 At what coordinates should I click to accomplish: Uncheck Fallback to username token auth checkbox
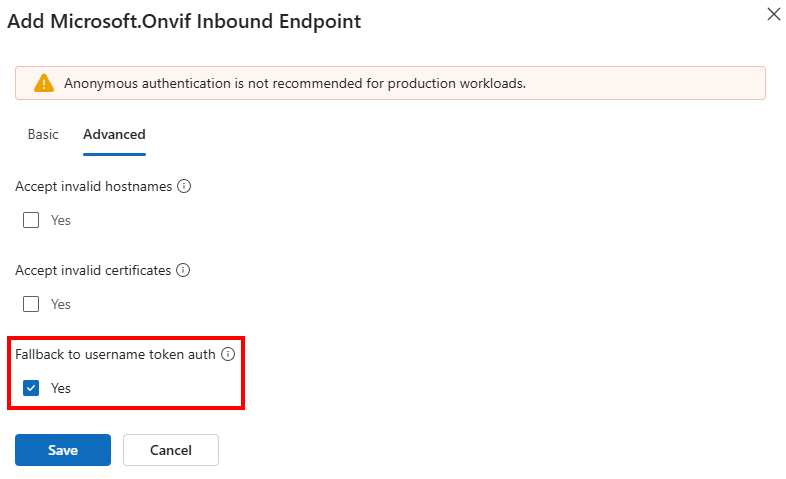[x=31, y=388]
